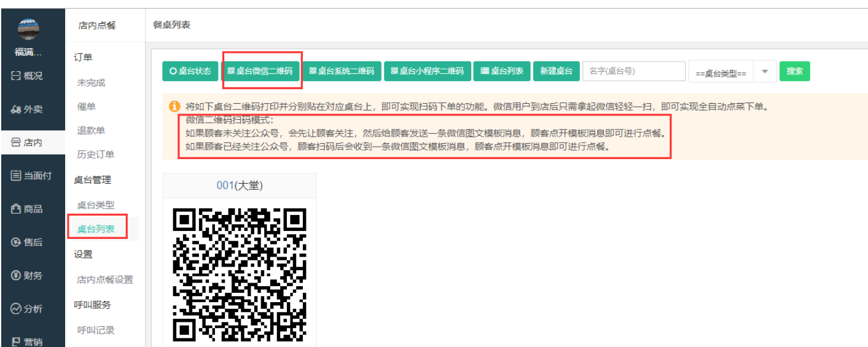
Task: Click the 店内点餐 header text
Action: pos(97,25)
